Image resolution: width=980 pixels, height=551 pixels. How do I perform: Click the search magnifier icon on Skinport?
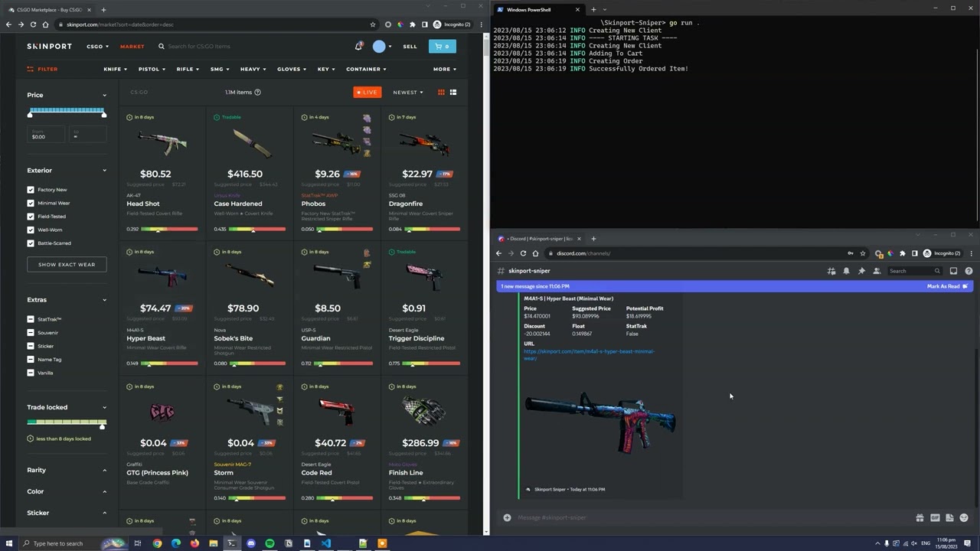(x=162, y=47)
